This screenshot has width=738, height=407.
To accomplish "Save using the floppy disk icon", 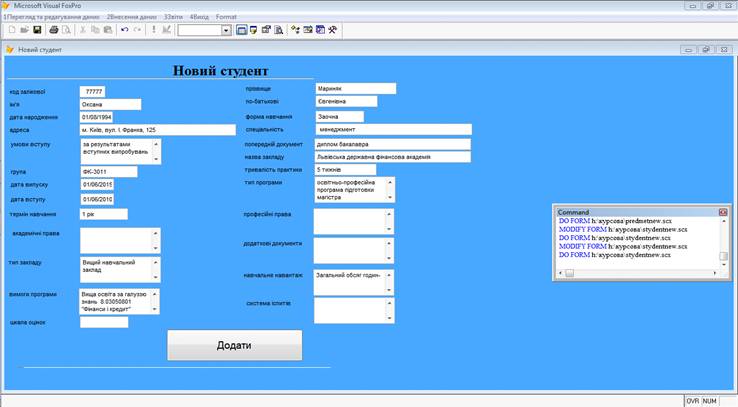I will [x=38, y=31].
